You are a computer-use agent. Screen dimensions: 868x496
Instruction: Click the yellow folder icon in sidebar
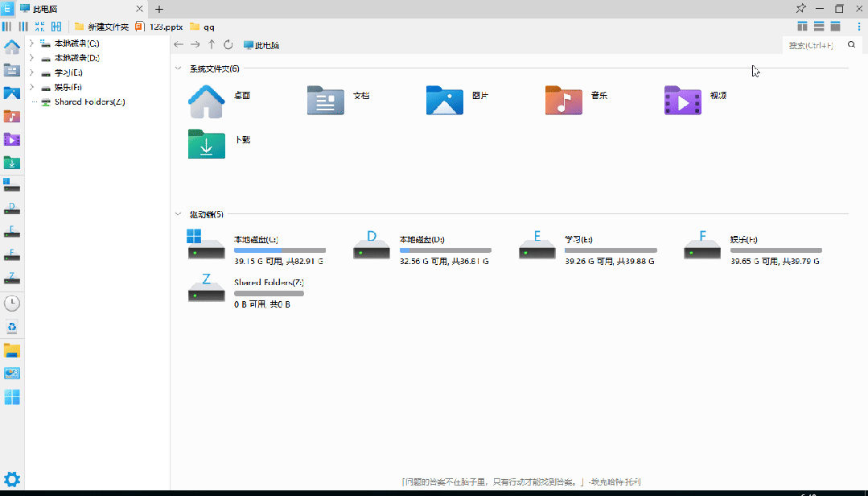pyautogui.click(x=11, y=350)
